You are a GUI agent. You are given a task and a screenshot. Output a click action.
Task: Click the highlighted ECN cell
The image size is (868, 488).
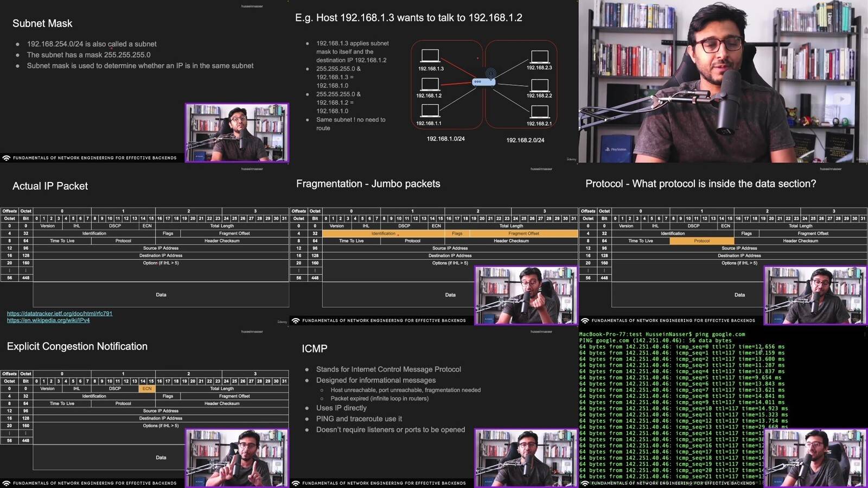(x=147, y=389)
